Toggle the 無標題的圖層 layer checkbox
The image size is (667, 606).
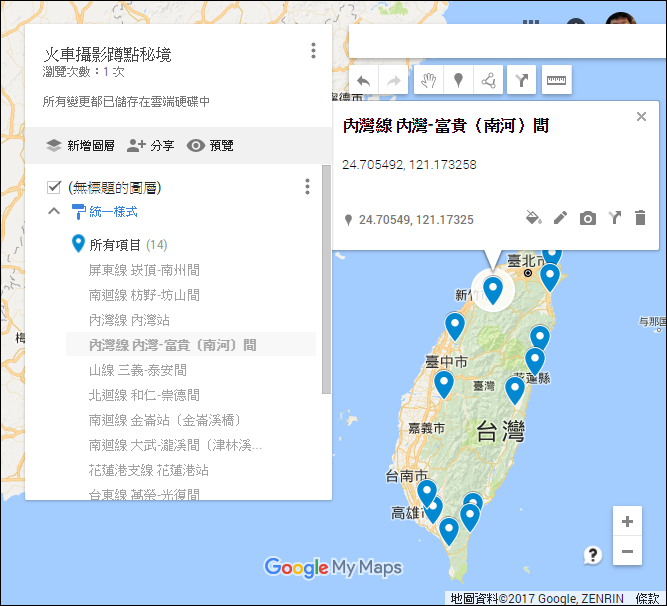54,187
